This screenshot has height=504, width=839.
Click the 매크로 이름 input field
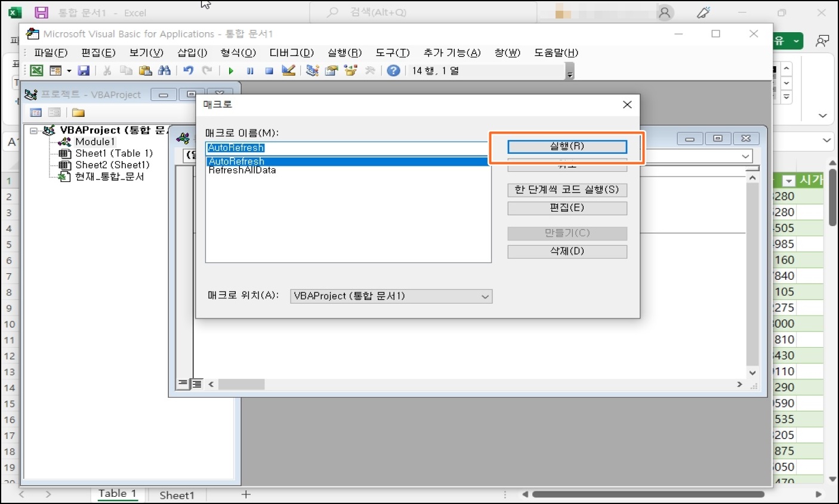pyautogui.click(x=348, y=148)
